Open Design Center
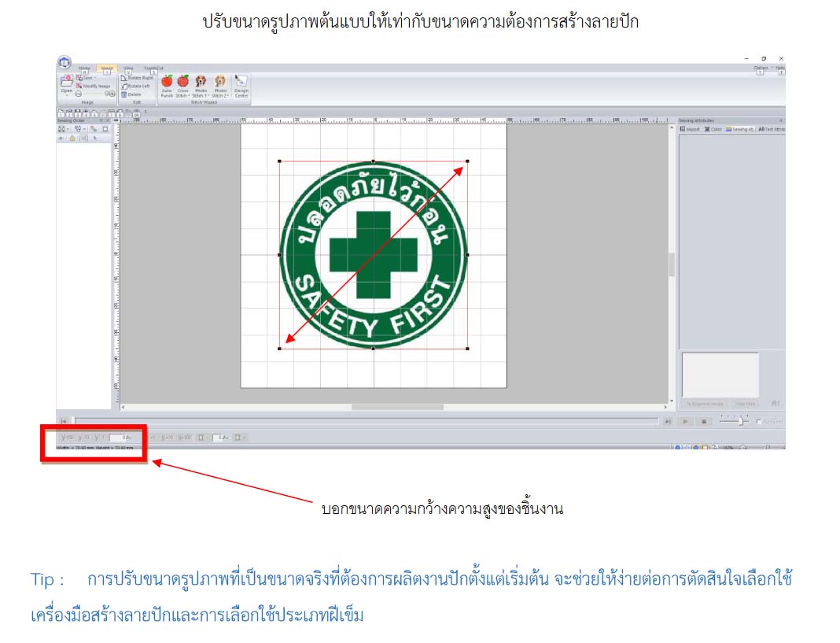 pos(241,86)
